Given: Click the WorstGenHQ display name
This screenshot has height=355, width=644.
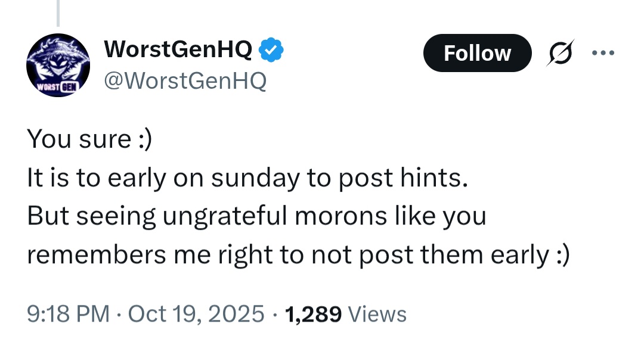Looking at the screenshot, I should 178,50.
